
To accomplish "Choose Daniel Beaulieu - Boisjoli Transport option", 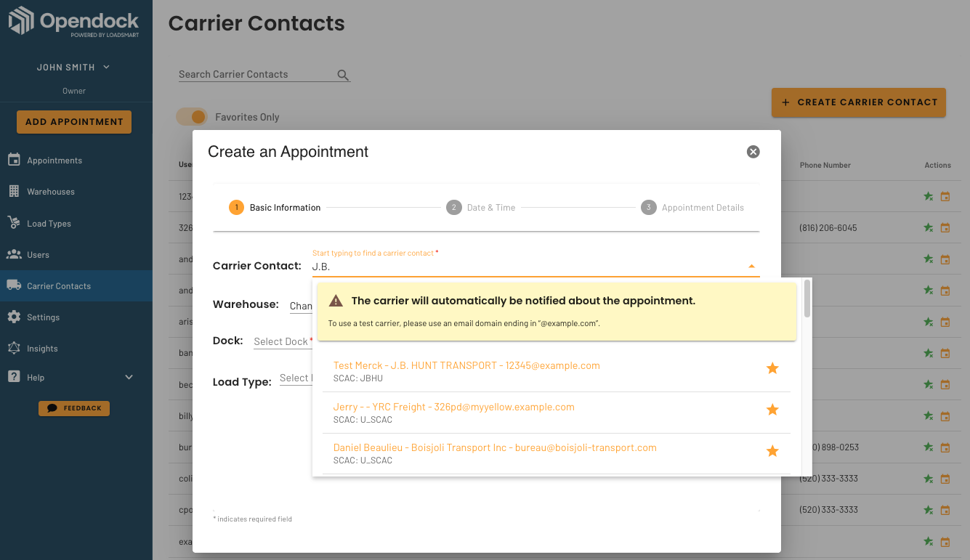I will tap(557, 454).
